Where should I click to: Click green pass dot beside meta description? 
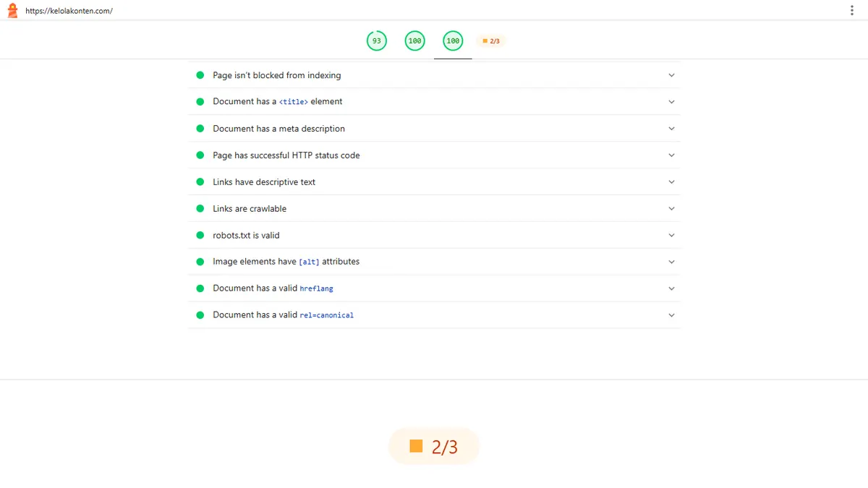[200, 129]
